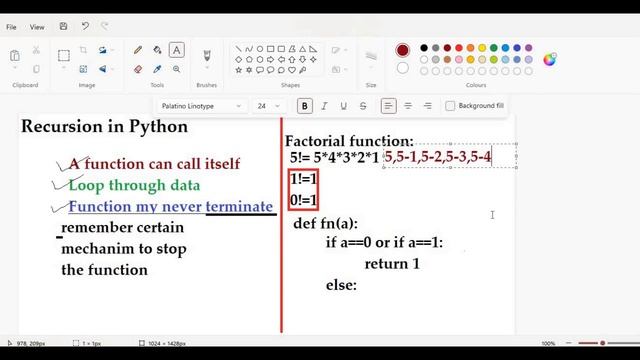Pick the diamond shape

238,60
